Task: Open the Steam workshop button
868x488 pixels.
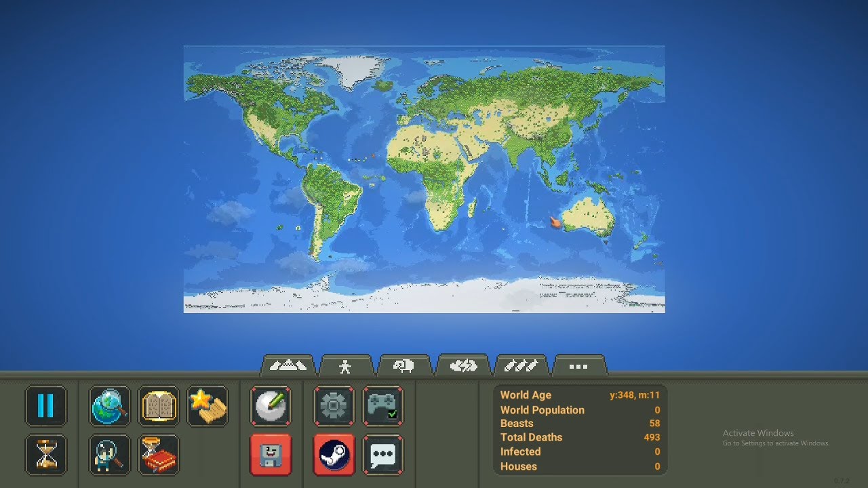Action: [334, 455]
